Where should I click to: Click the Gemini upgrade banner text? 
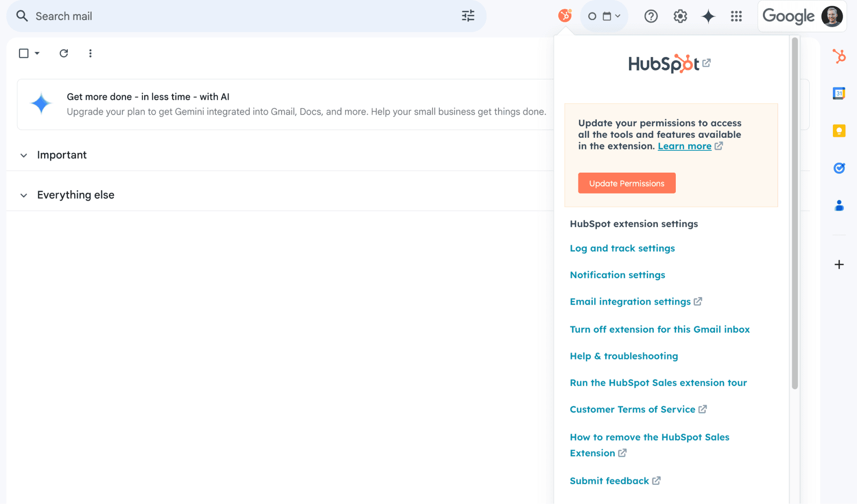(306, 104)
